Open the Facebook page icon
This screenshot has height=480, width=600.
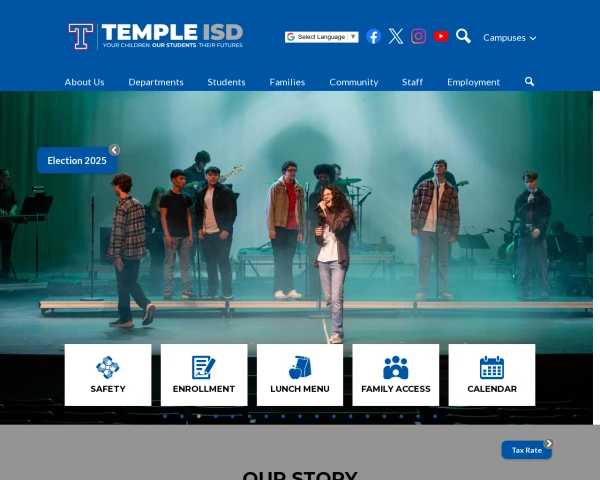[x=373, y=36]
